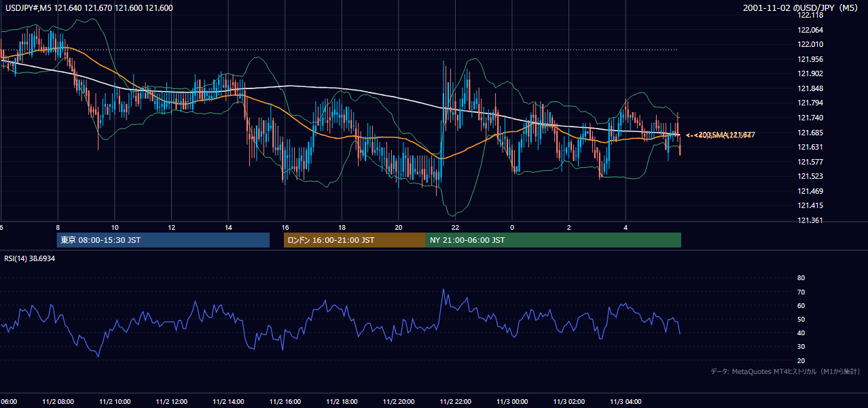Viewport: 868px width, 408px height.
Task: Click bottom time label 11/2 14:00
Action: (228, 402)
